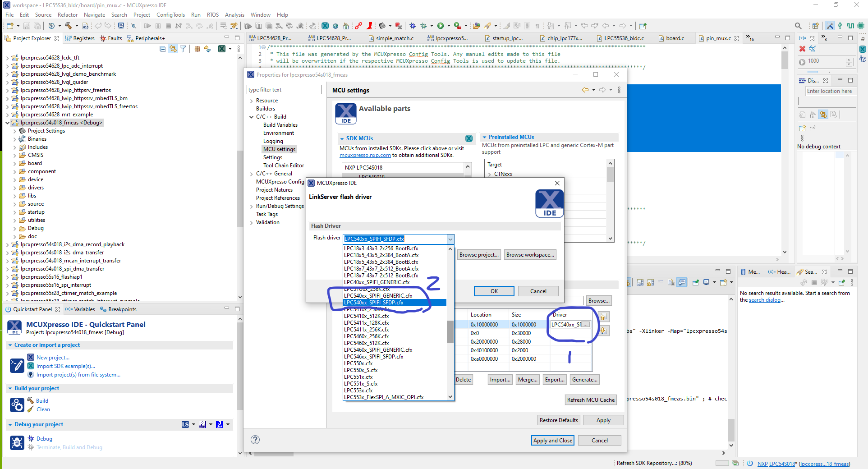868x469 pixels.
Task: Toggle Link with Editor in Project Explorer
Action: pos(173,48)
